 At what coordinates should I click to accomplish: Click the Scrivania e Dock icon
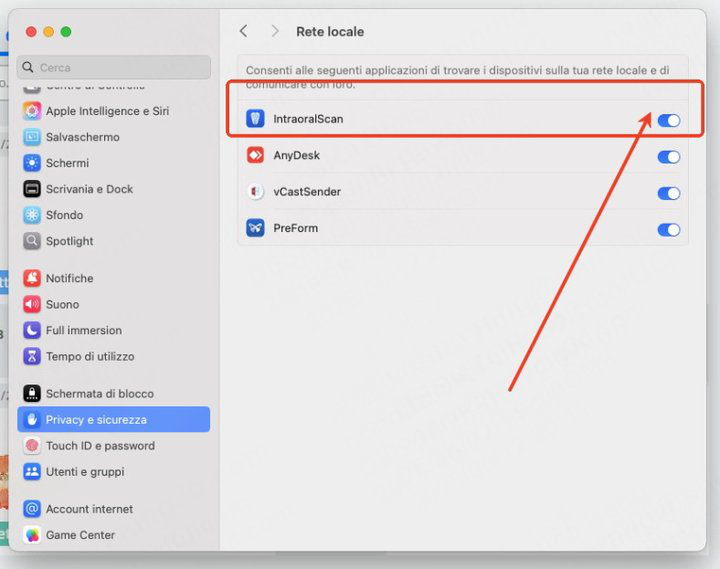click(32, 189)
